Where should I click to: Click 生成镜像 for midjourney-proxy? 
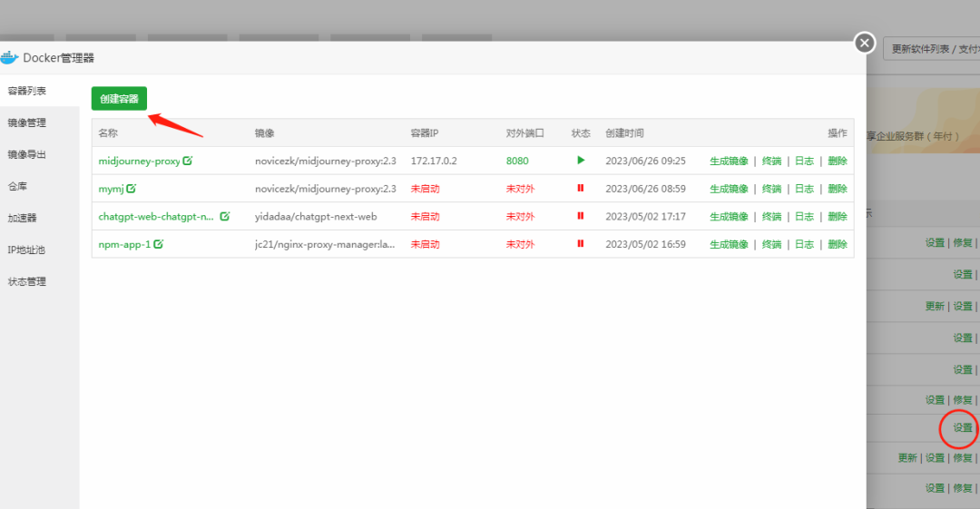click(x=729, y=161)
